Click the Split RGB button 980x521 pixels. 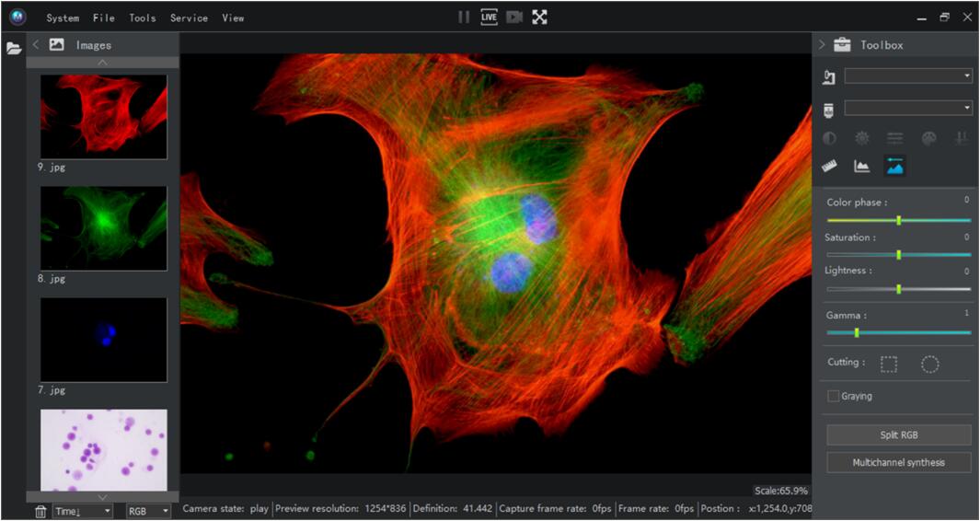(x=898, y=434)
